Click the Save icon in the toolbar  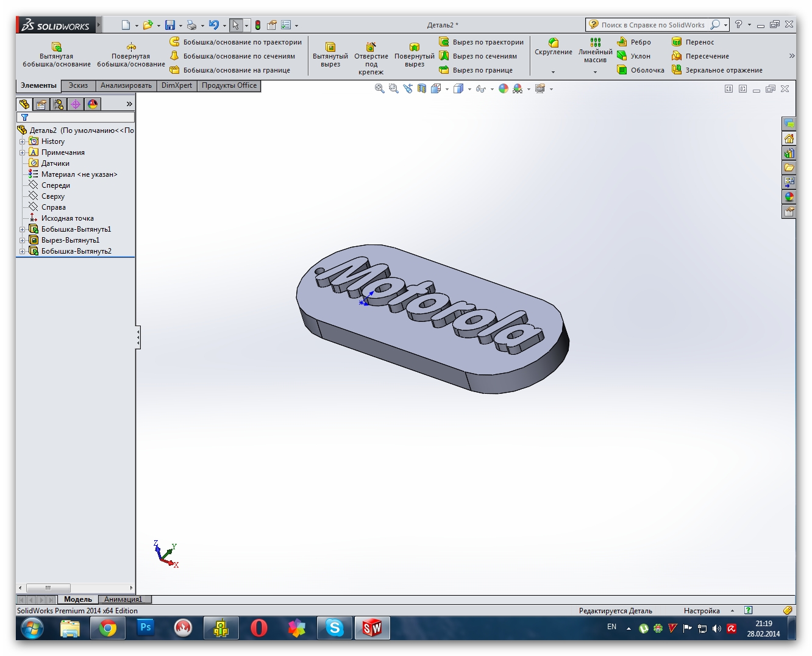click(170, 25)
